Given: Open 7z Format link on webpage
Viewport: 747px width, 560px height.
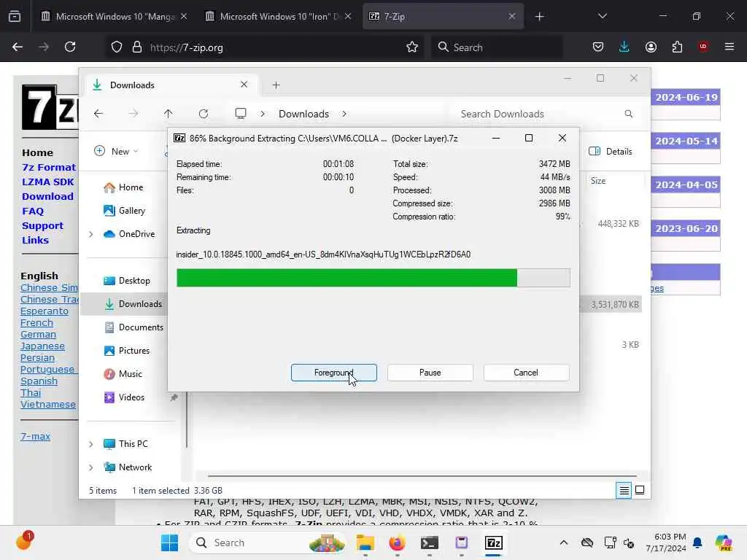Looking at the screenshot, I should 49,167.
